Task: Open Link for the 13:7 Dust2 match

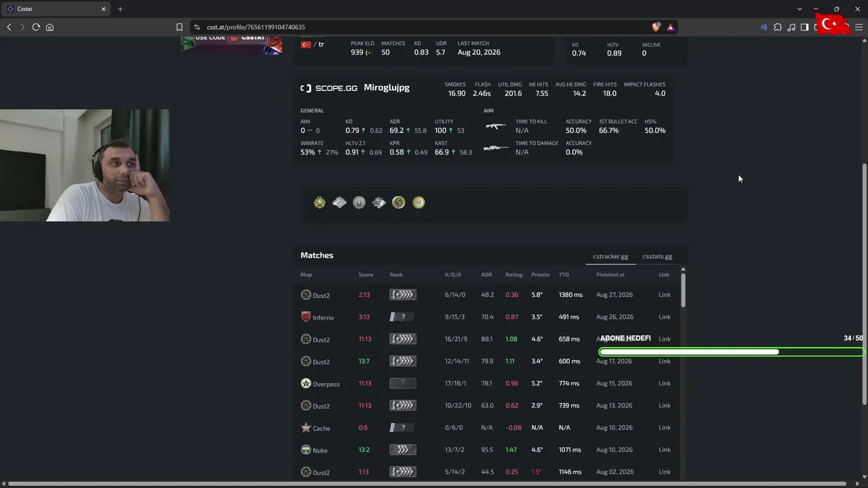Action: (x=665, y=361)
